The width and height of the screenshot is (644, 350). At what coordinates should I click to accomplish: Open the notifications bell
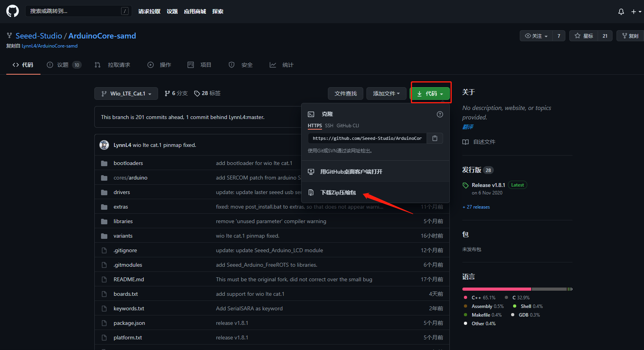621,12
